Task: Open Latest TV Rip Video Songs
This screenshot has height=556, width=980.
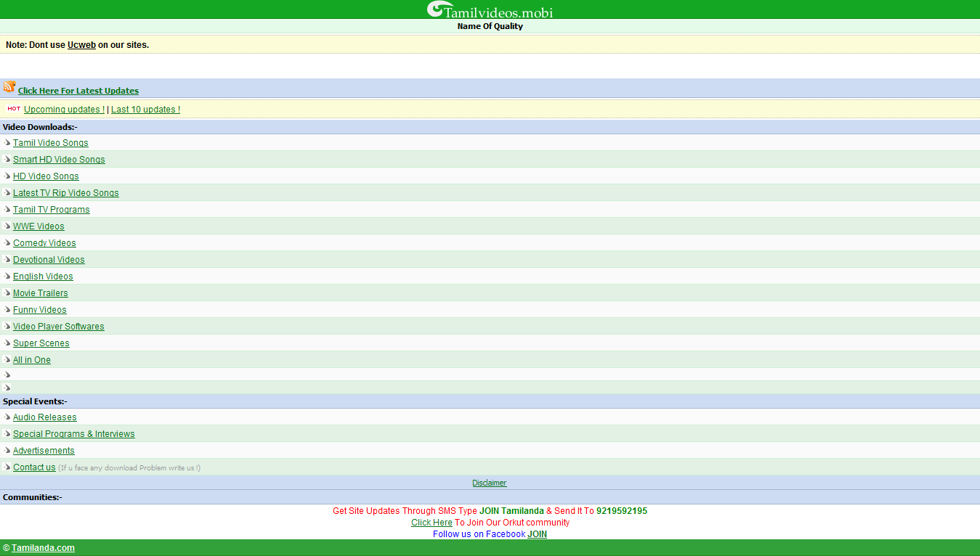Action: [x=66, y=193]
